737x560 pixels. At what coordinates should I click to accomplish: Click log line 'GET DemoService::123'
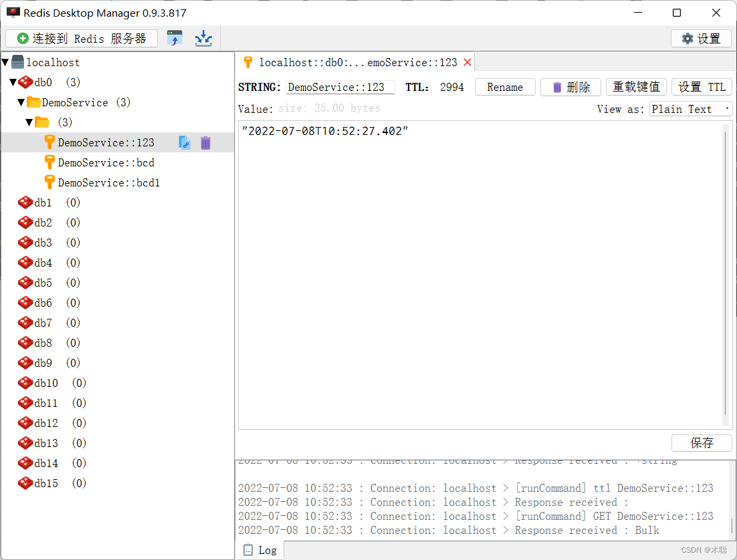[476, 517]
